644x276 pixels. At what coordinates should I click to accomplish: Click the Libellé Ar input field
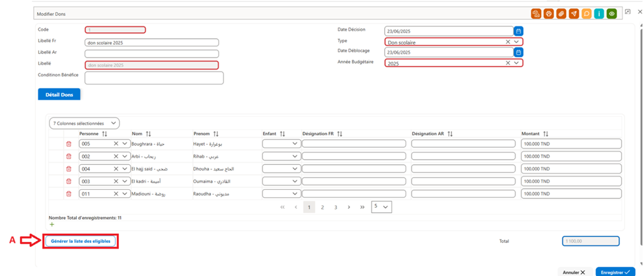(x=152, y=54)
